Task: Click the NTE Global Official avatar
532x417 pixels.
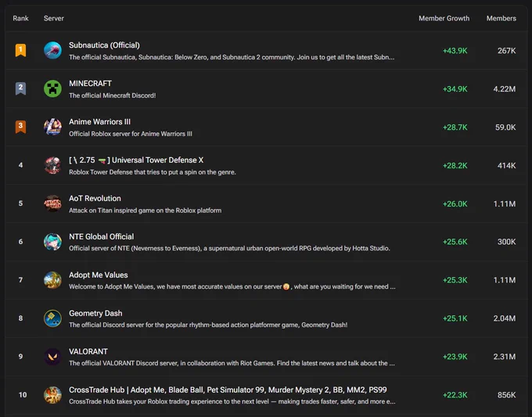Action: pyautogui.click(x=52, y=242)
